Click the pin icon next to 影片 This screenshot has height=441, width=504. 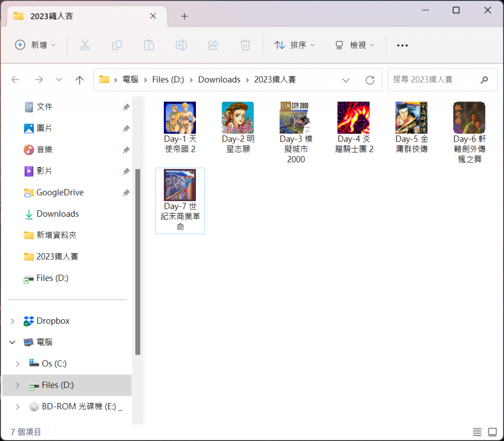(x=126, y=171)
